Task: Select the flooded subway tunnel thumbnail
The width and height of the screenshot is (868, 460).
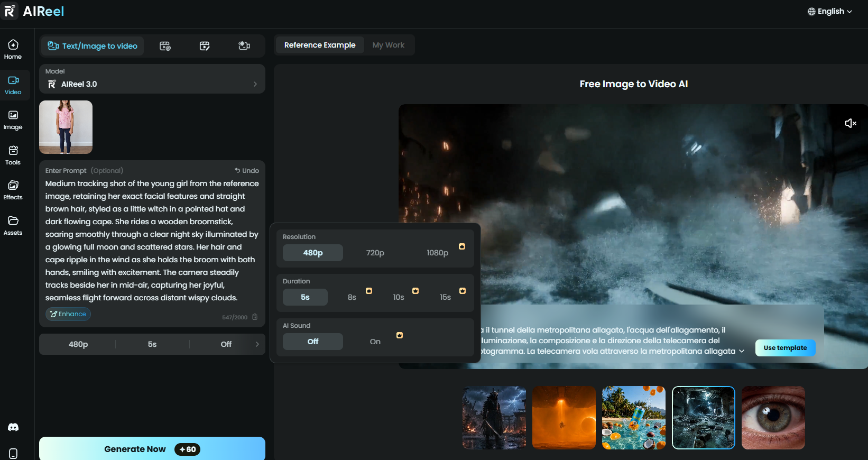Action: (704, 418)
